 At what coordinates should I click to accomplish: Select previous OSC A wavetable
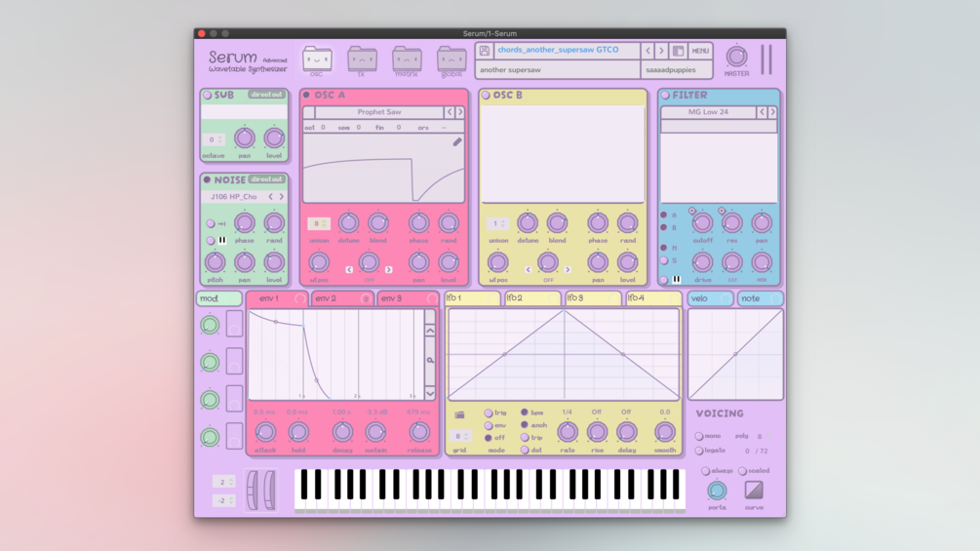(450, 112)
